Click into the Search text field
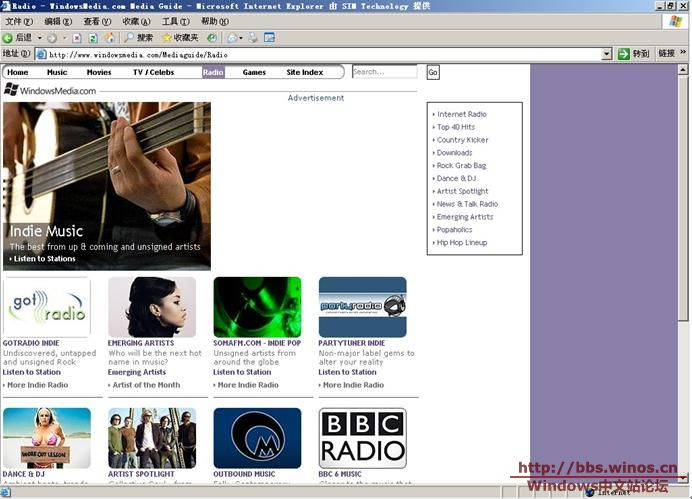 (x=383, y=72)
